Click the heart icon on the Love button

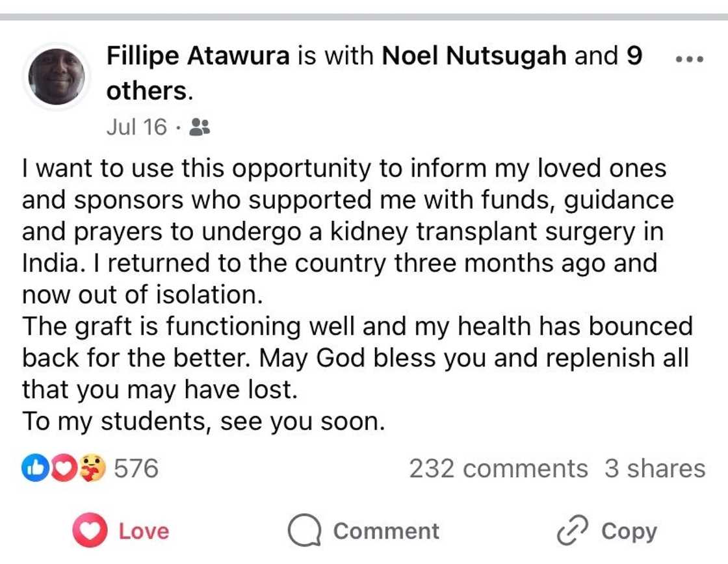tap(89, 530)
